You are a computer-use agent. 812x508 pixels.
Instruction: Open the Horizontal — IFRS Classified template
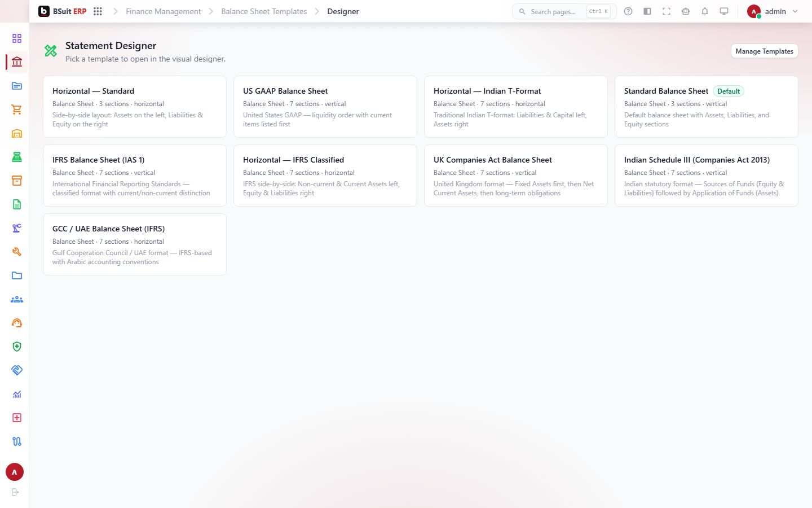click(x=325, y=176)
